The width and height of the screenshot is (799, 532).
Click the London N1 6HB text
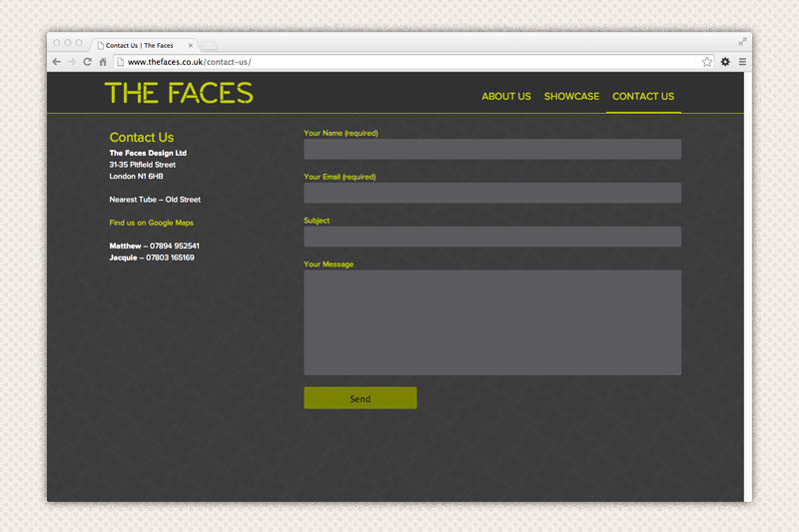click(x=136, y=176)
